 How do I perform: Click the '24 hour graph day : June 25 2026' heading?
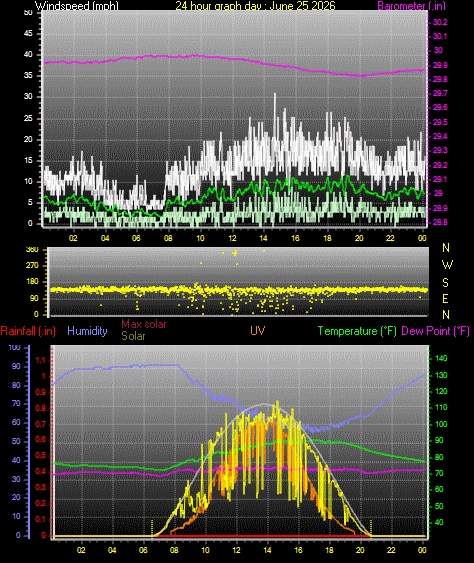pos(255,6)
